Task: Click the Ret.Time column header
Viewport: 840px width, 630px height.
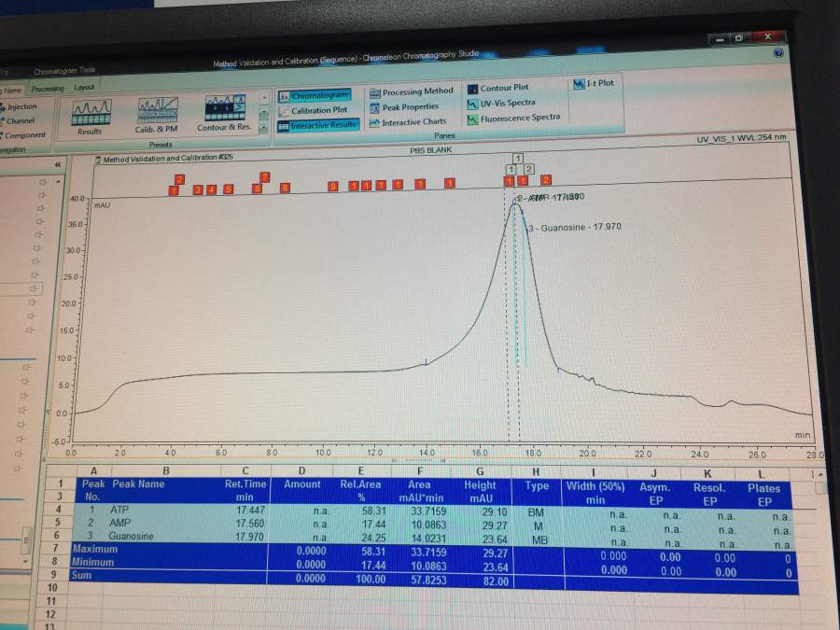Action: pos(245,490)
